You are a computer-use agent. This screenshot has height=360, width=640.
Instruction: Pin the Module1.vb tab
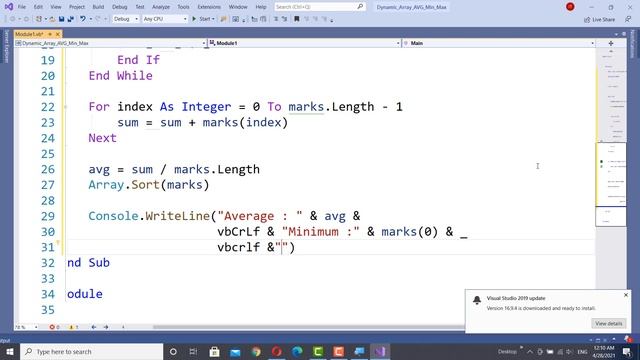(x=50, y=34)
